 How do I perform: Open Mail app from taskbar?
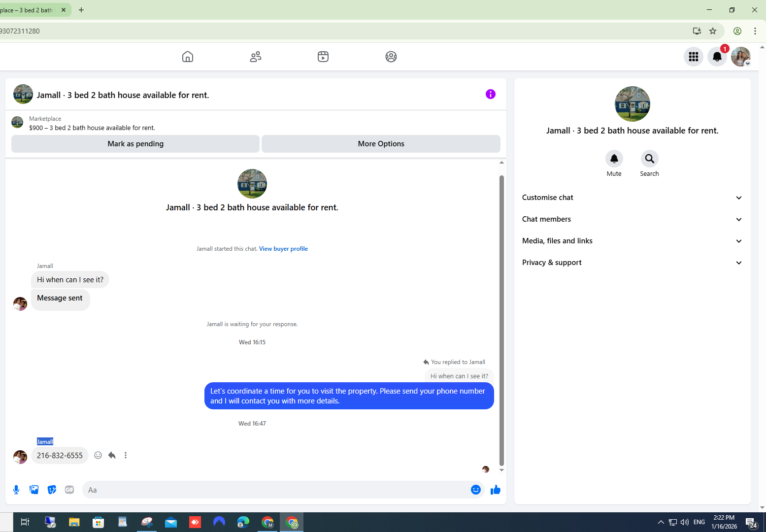click(x=171, y=522)
